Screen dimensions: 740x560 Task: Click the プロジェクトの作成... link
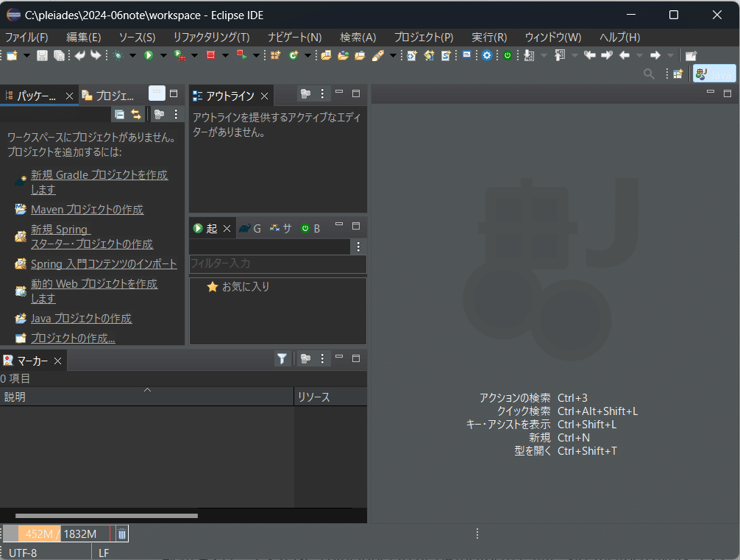point(73,338)
